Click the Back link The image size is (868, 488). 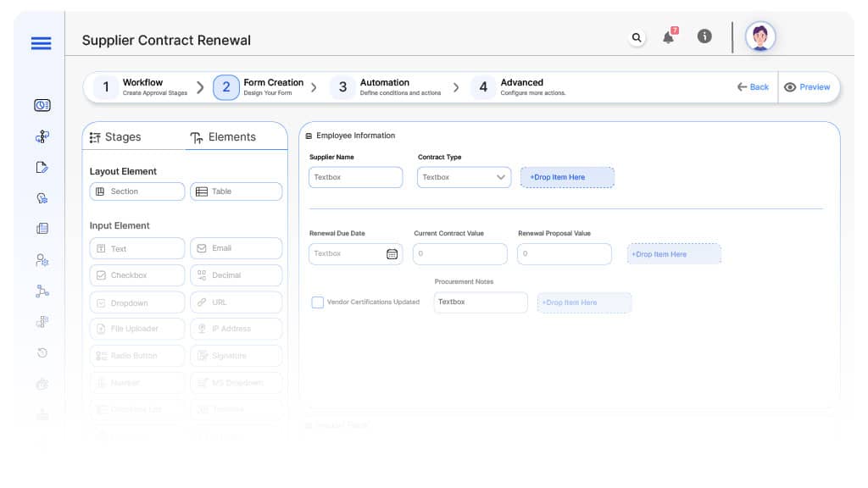coord(753,87)
